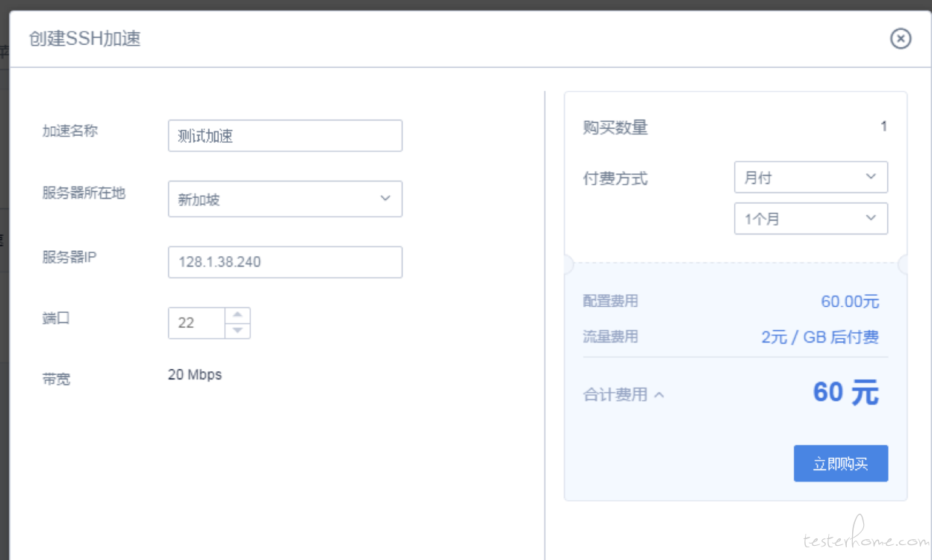Click the 配置费用 label
Screen dimensions: 932x560
pos(611,302)
